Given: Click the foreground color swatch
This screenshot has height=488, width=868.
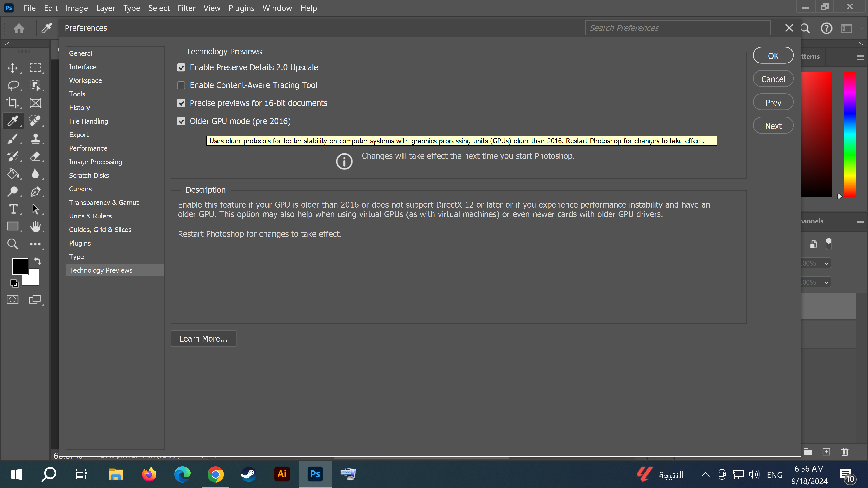Looking at the screenshot, I should 20,266.
